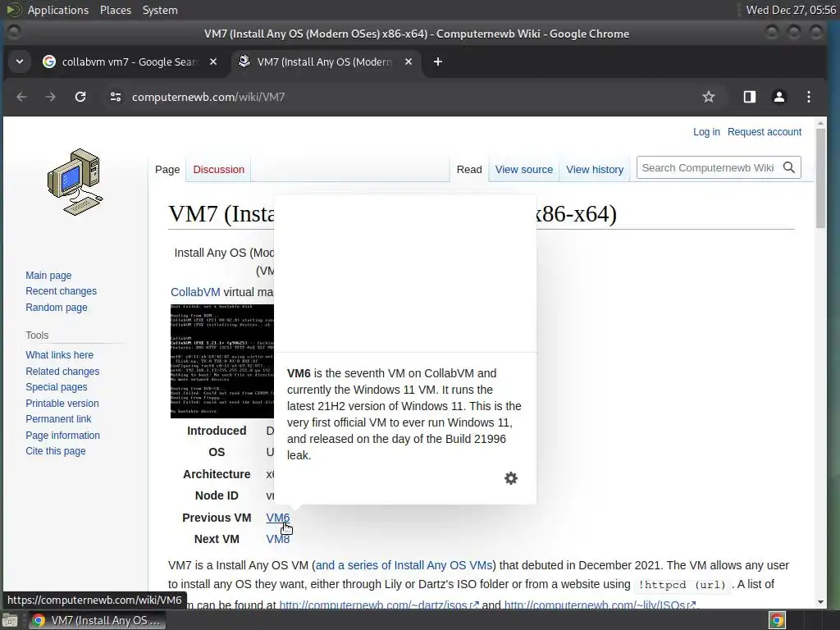Open View source tab
Viewport: 840px width, 630px height.
pos(524,169)
